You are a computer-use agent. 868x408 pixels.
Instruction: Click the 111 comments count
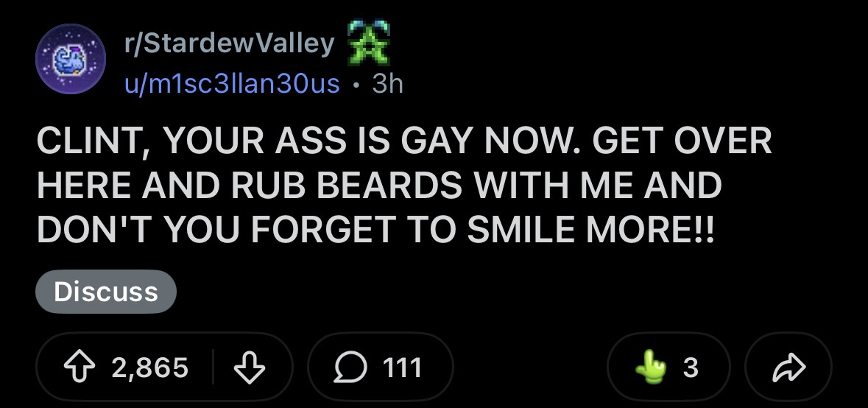(402, 367)
